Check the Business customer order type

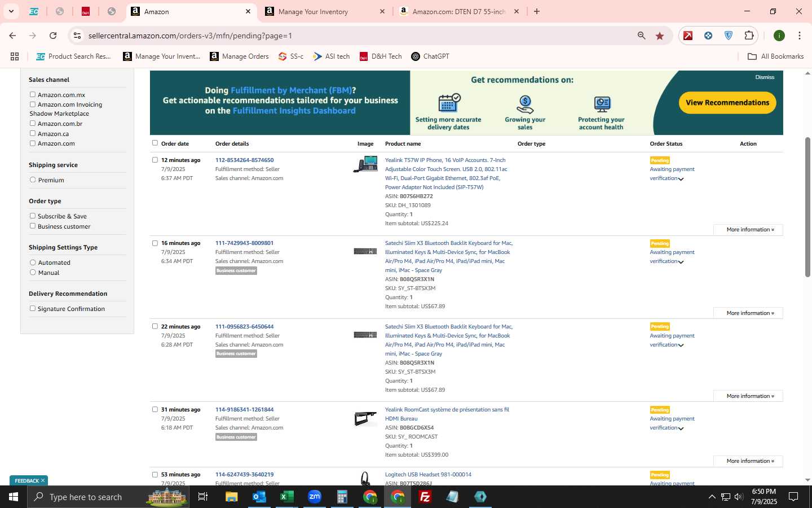coord(33,226)
